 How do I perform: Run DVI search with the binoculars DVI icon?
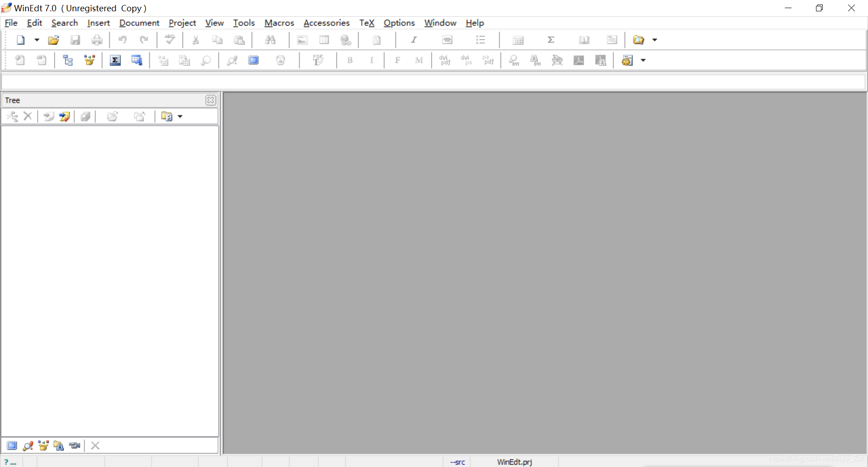tap(535, 61)
